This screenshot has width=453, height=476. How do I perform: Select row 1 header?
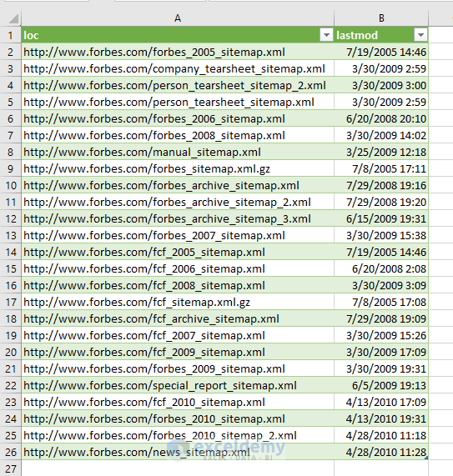tap(11, 35)
